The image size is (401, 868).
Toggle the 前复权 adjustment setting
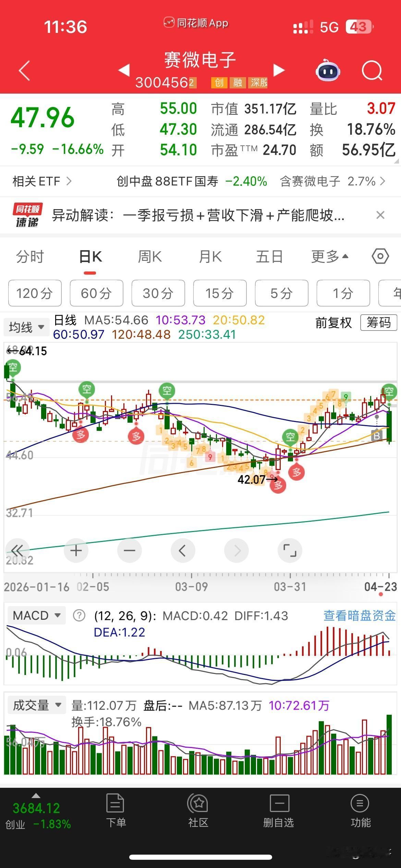click(333, 323)
